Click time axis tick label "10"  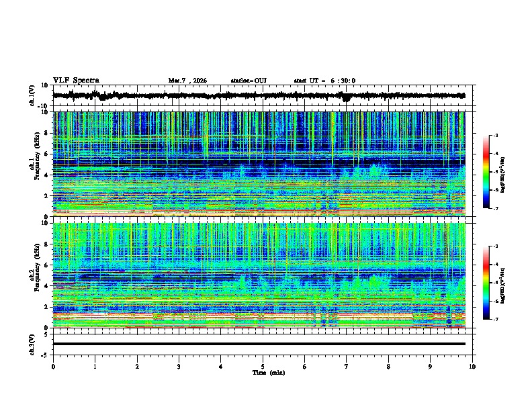pos(472,367)
